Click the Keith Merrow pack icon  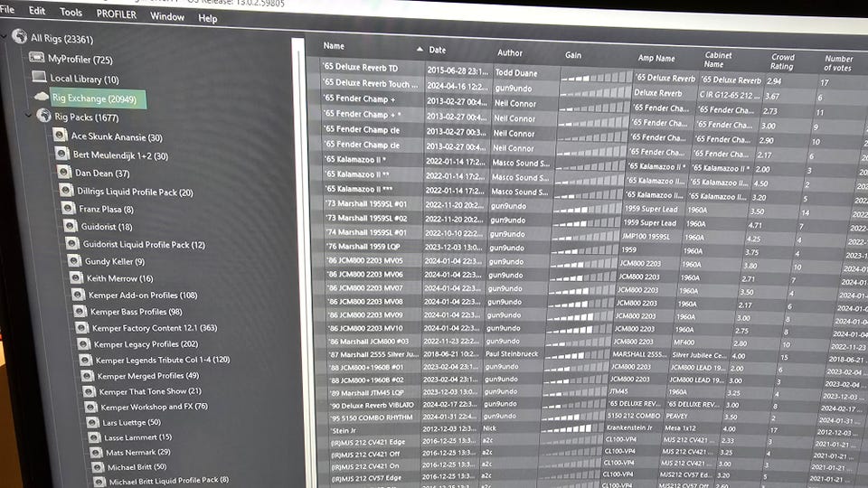76,277
